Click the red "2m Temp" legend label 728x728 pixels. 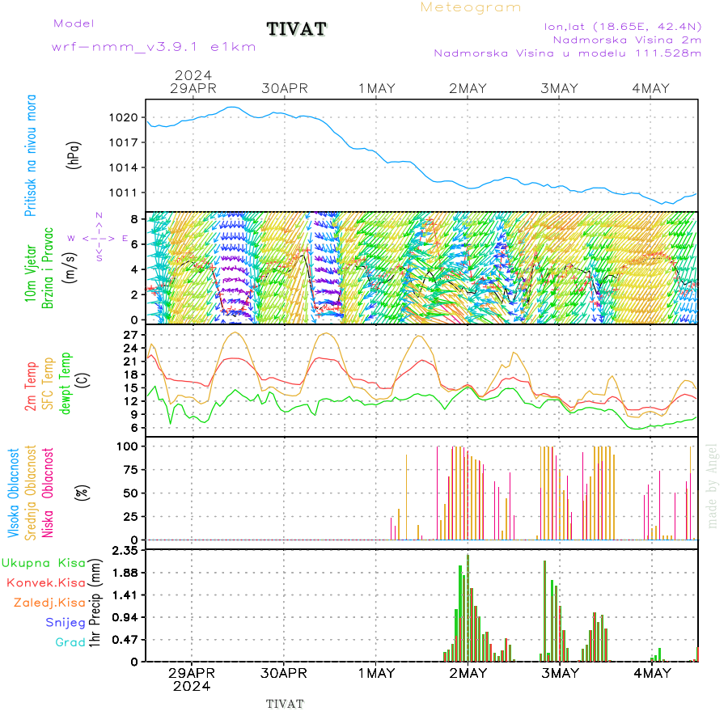tap(30, 387)
